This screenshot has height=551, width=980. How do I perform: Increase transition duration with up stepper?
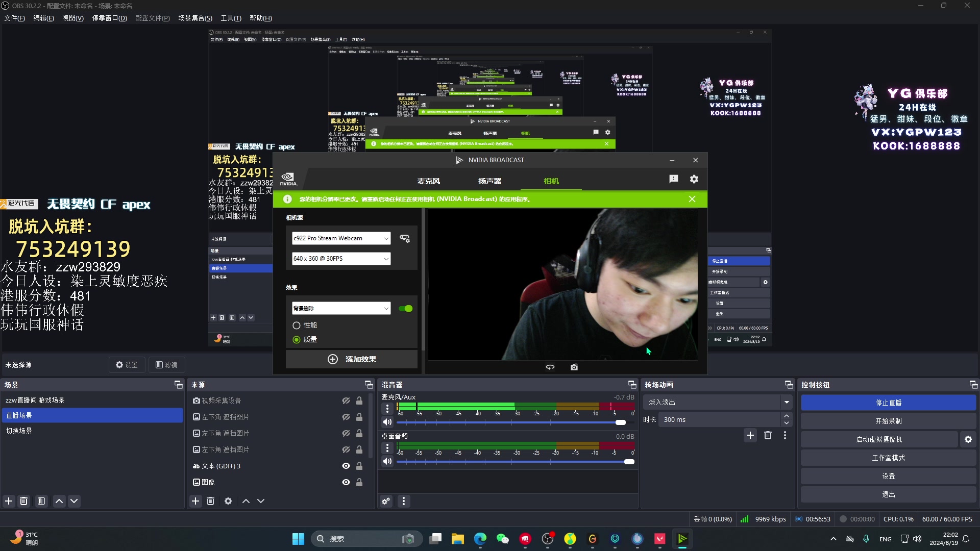click(787, 416)
